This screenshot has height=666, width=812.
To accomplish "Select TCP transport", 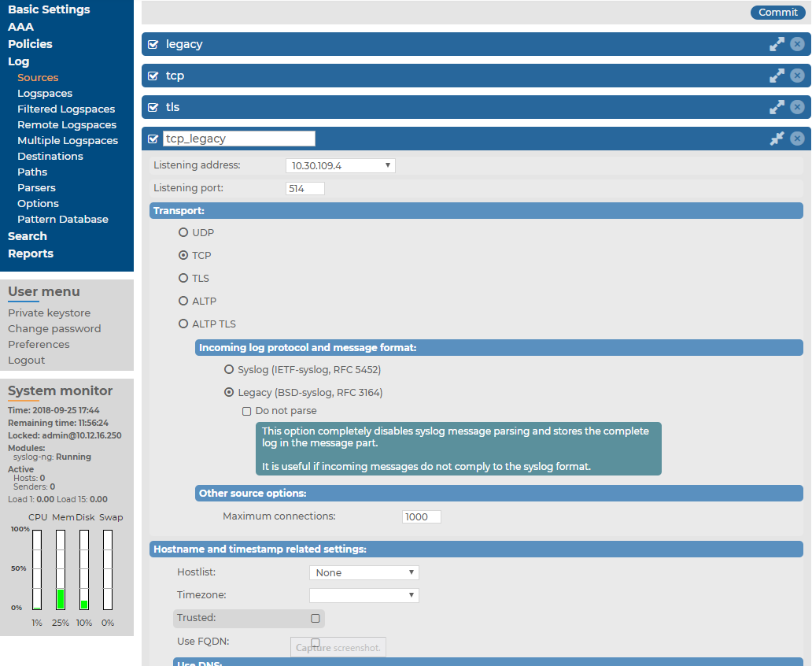I will pyautogui.click(x=183, y=255).
